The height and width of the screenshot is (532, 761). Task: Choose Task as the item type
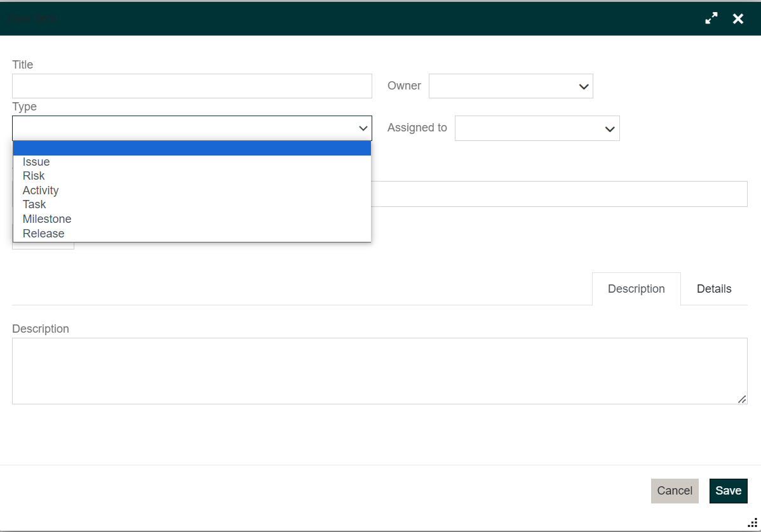pos(34,204)
